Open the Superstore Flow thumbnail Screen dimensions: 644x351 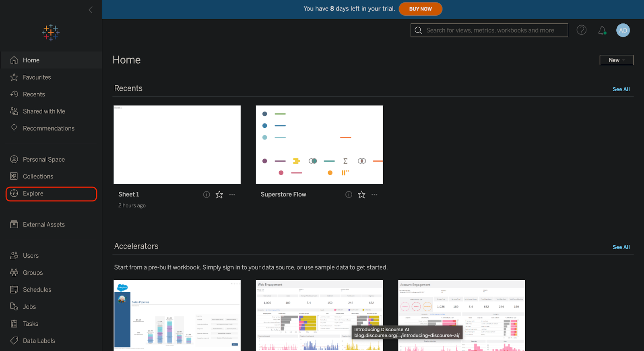click(x=320, y=145)
